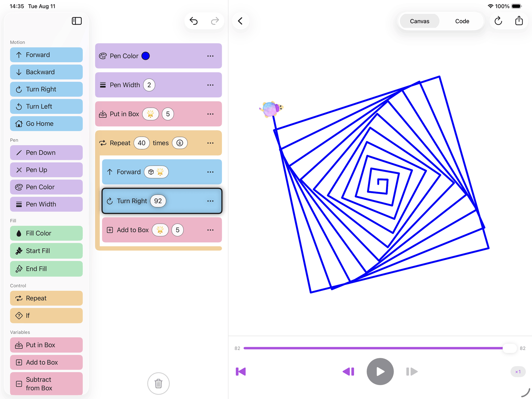Pick Put in Box from Variables palette
Image resolution: width=532 pixels, height=399 pixels.
46,345
